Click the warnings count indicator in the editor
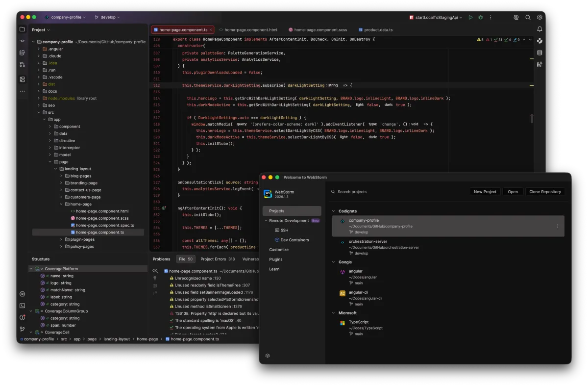This screenshot has width=588, height=386. pos(480,40)
